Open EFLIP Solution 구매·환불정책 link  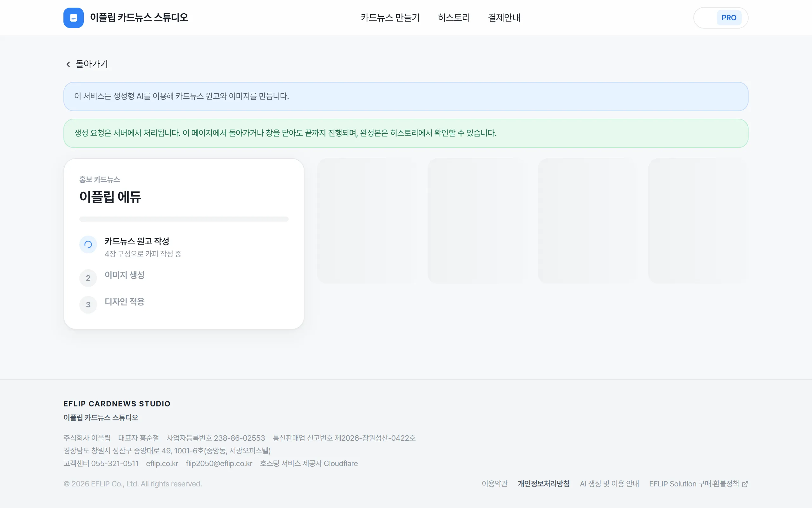[x=698, y=484]
